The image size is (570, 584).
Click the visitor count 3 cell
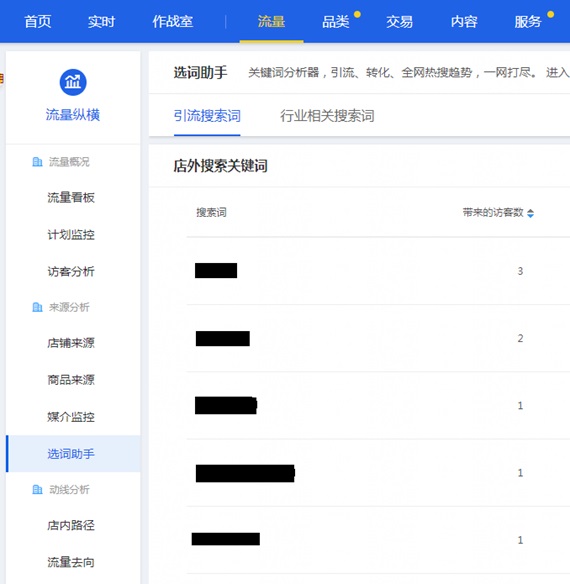point(520,271)
